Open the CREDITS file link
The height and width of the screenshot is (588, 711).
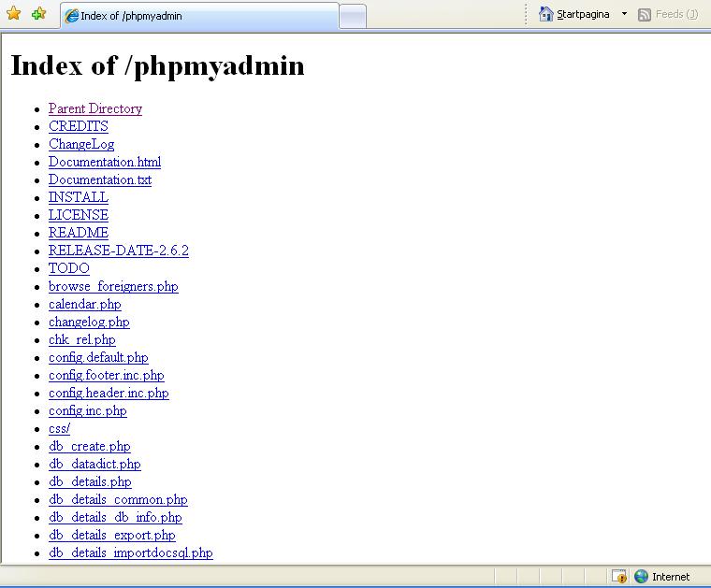coord(79,126)
